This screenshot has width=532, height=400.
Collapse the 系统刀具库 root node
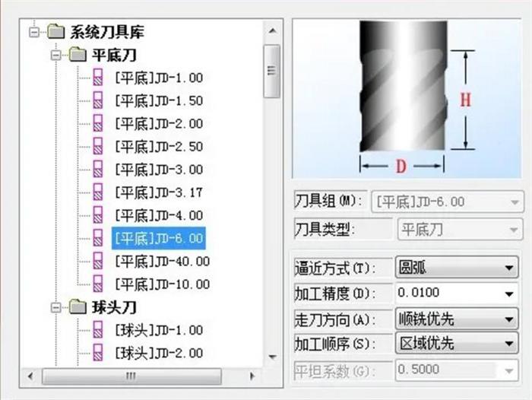pyautogui.click(x=34, y=32)
